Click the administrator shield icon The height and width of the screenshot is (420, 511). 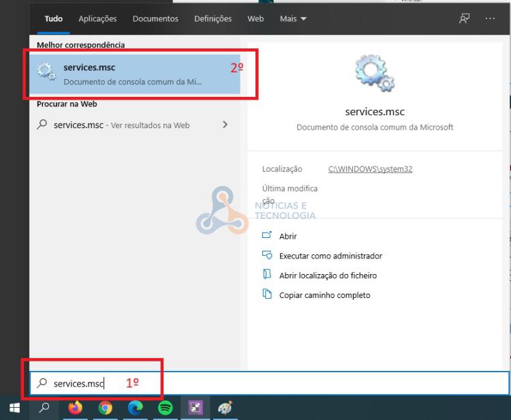(x=267, y=255)
